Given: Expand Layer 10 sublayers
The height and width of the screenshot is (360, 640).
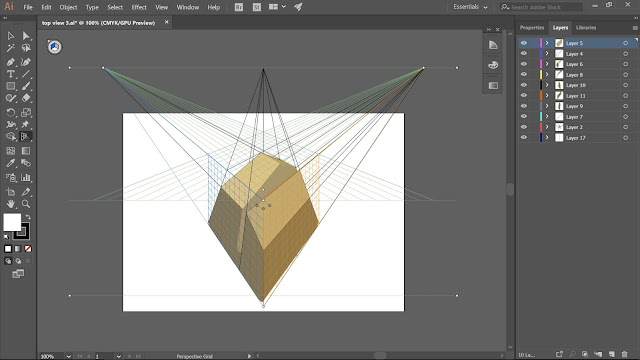Looking at the screenshot, I should click(547, 85).
